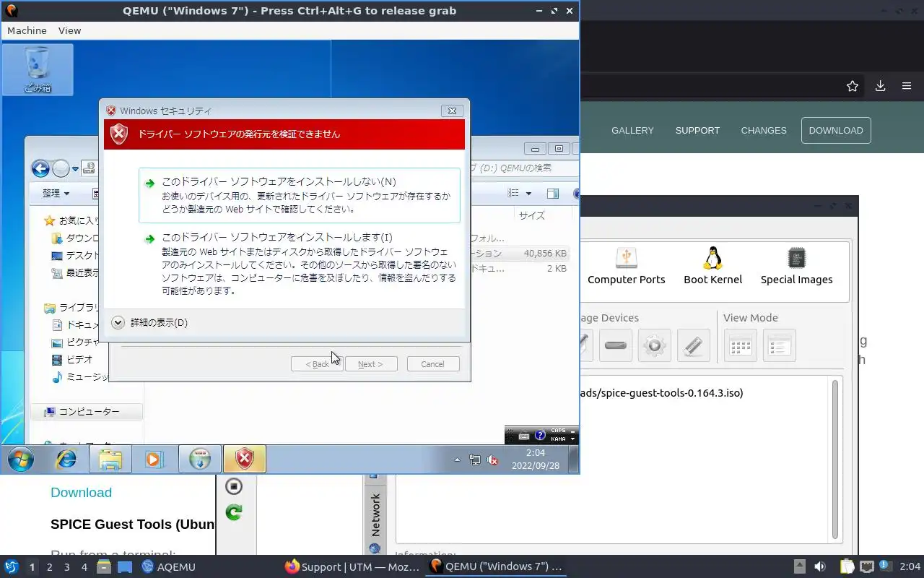Image resolution: width=924 pixels, height=578 pixels.
Task: Select the Network vertical tab in AQEMU
Action: point(375,514)
